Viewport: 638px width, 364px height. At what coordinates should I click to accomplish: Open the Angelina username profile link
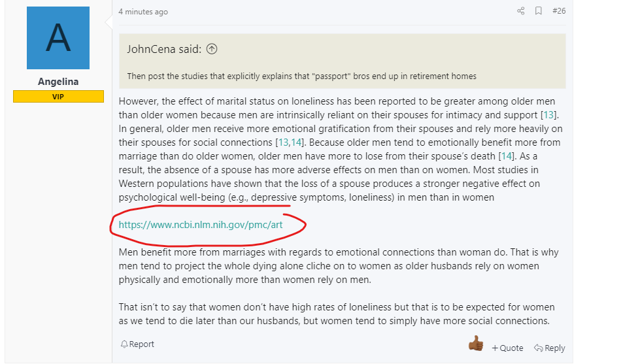(58, 81)
